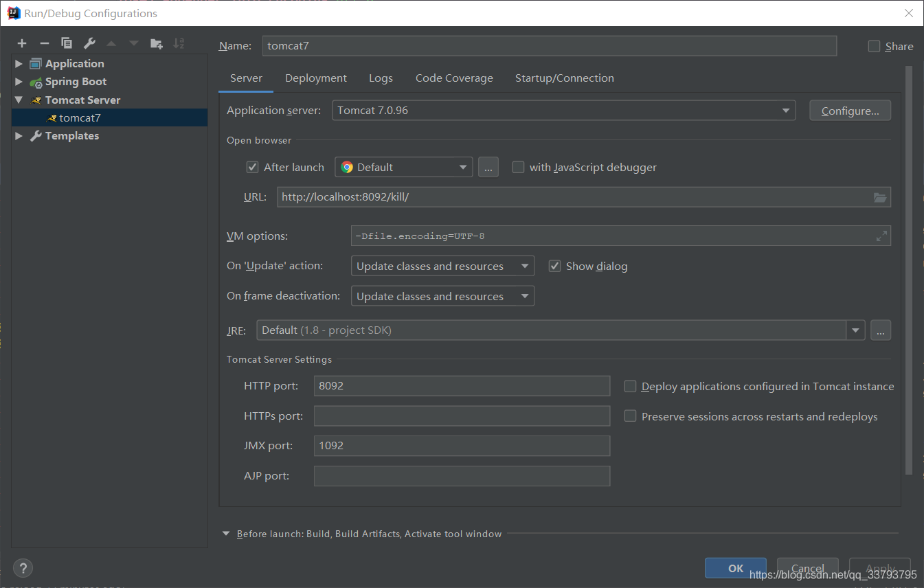Close the Run/Debug Configurations dialog
The width and height of the screenshot is (924, 588).
tap(909, 13)
